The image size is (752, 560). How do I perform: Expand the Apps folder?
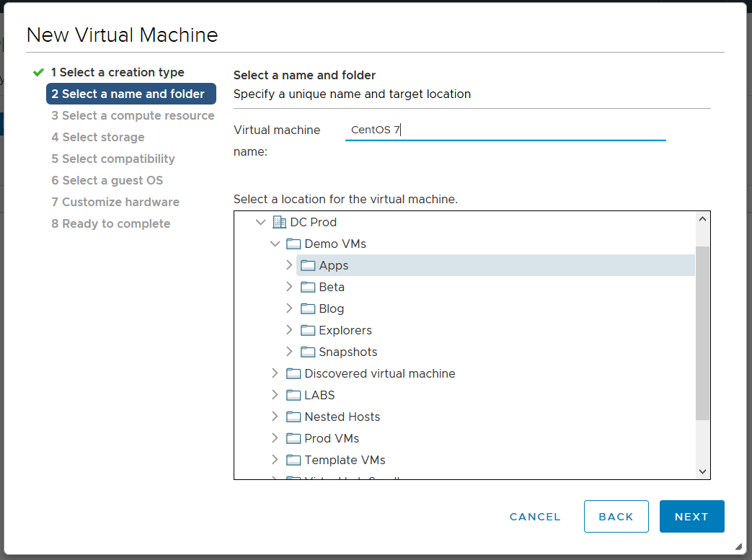coord(289,265)
